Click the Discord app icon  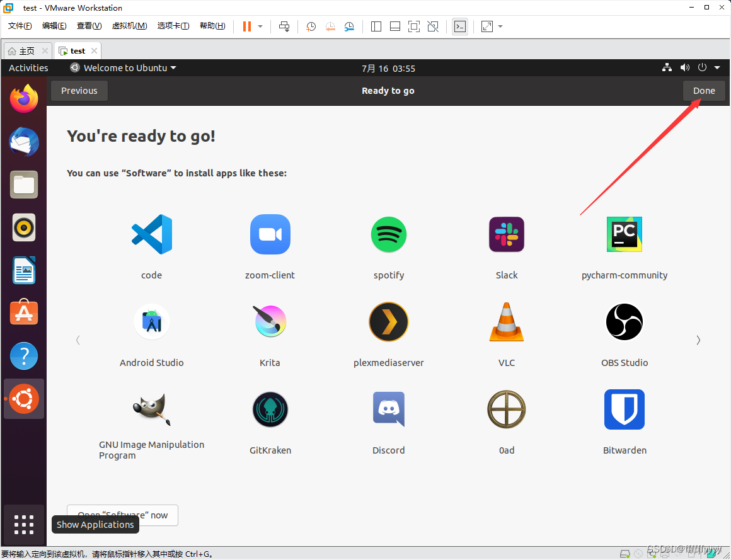pyautogui.click(x=388, y=409)
